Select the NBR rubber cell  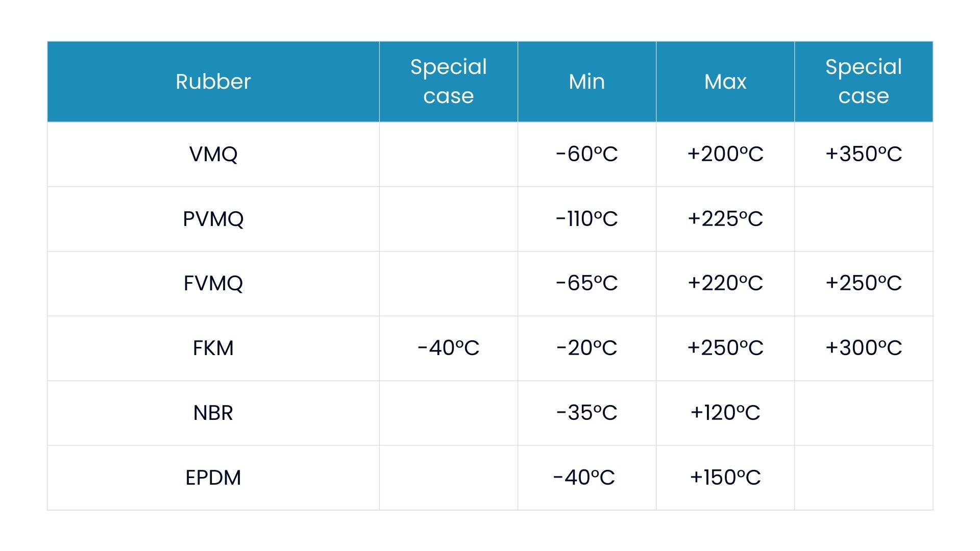click(x=213, y=413)
